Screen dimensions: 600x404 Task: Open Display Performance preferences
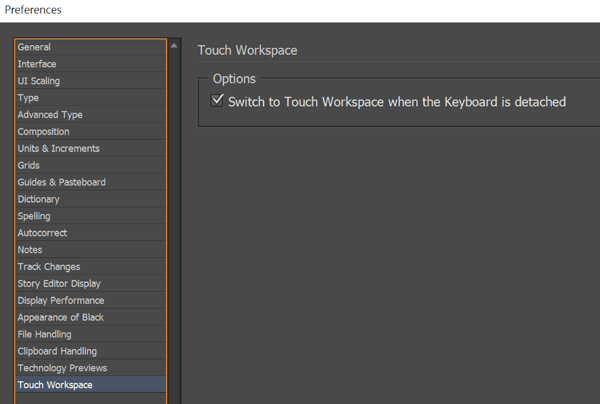(91, 300)
